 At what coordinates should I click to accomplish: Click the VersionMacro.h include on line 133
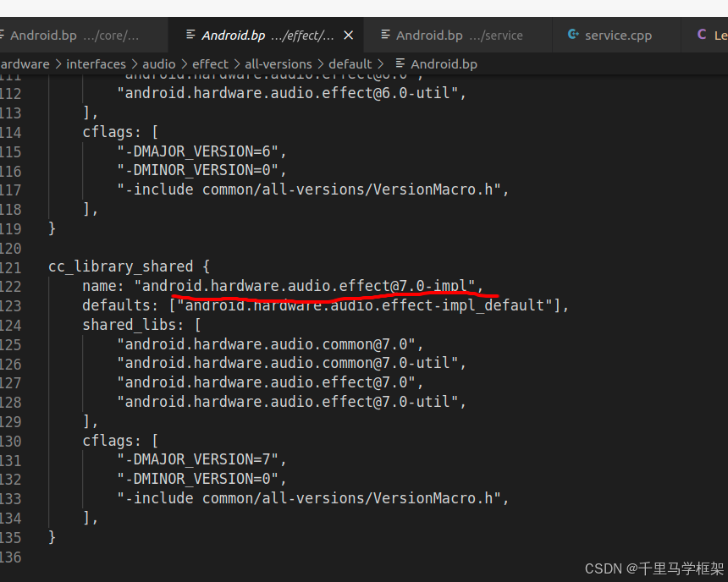click(x=309, y=498)
